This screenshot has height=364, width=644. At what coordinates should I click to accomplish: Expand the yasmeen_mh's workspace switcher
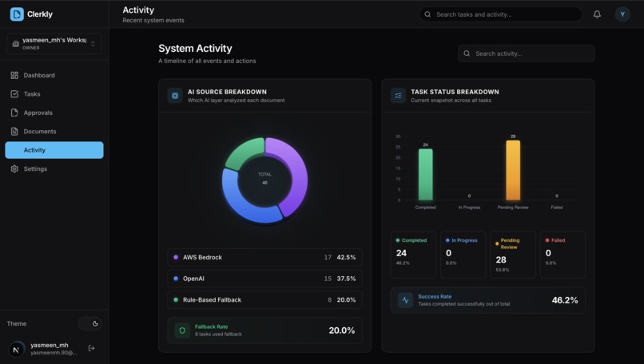point(54,43)
